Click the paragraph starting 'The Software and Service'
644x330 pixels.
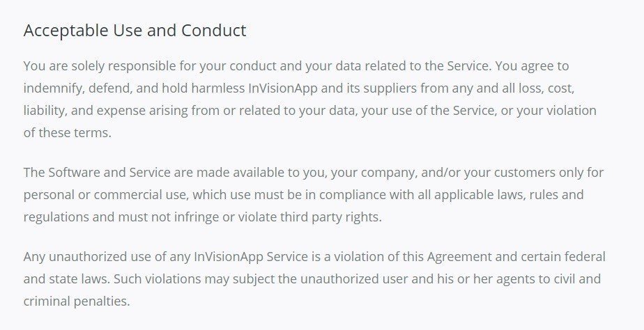(314, 194)
